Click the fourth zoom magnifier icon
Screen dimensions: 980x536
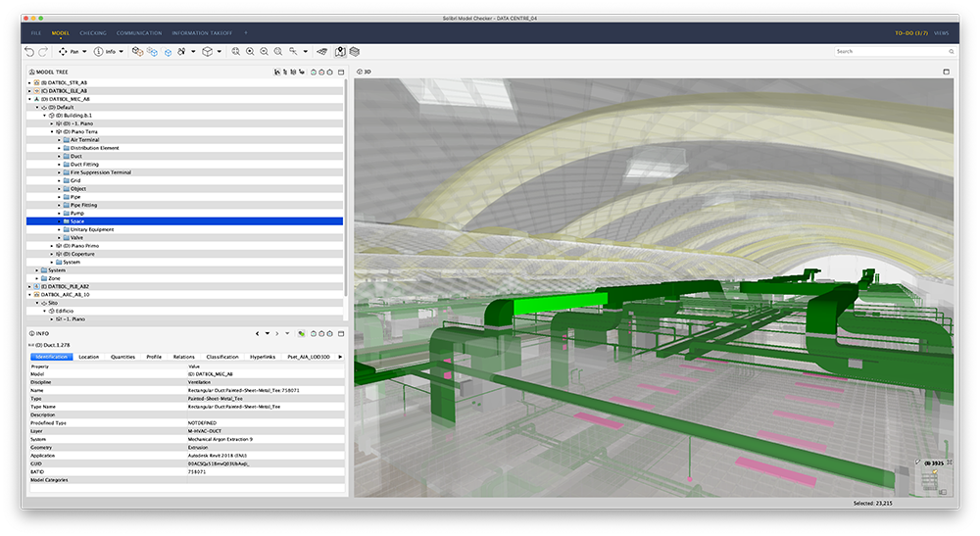tap(278, 52)
